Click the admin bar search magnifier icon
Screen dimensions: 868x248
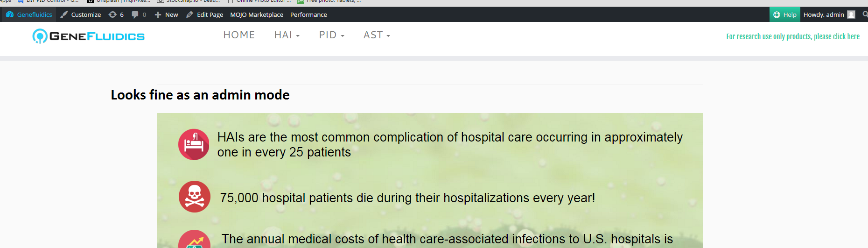[x=865, y=14]
